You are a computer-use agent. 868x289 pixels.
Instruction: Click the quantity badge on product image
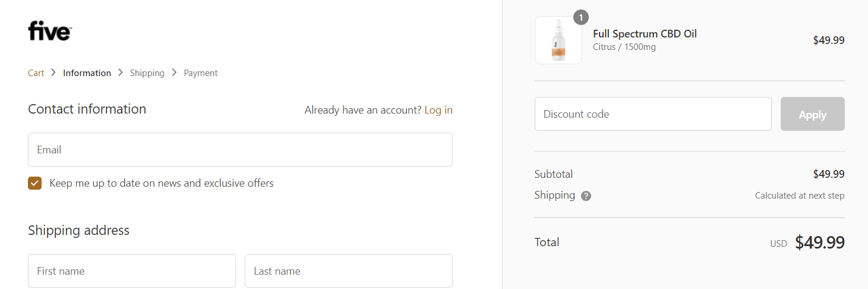pos(581,17)
